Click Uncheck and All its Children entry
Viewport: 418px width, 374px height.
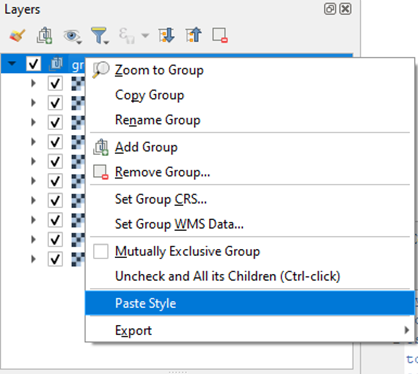(250, 276)
